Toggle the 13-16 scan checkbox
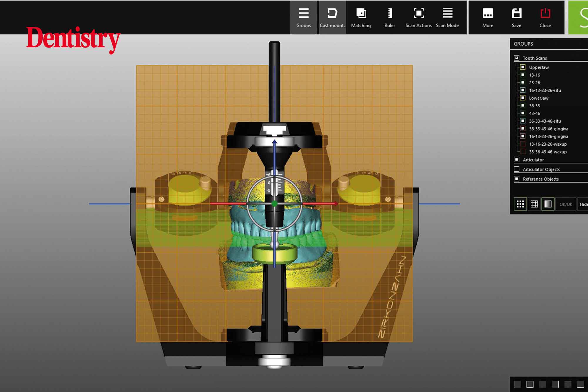The image size is (588, 392). click(x=523, y=75)
